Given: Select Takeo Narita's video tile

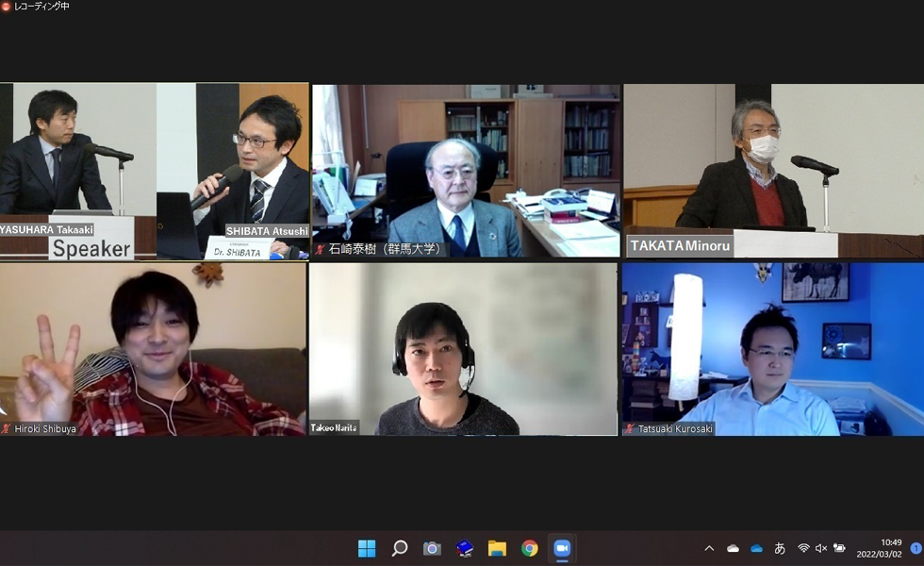Looking at the screenshot, I should [x=462, y=349].
